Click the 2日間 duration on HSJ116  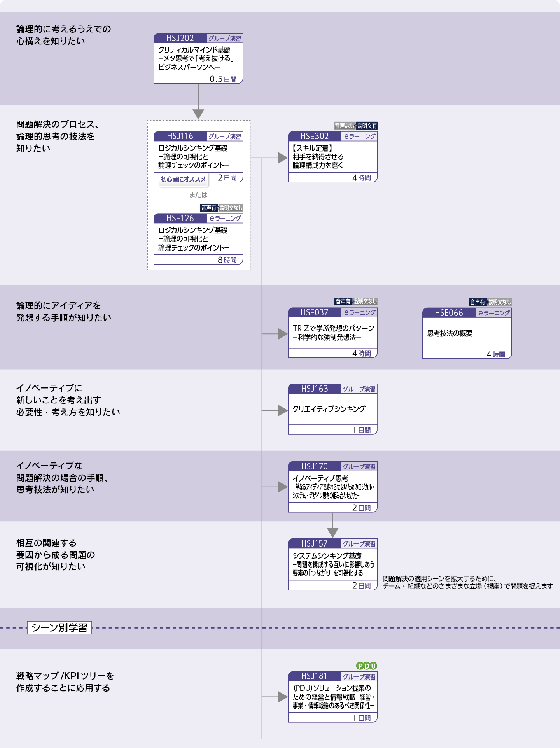click(x=227, y=177)
